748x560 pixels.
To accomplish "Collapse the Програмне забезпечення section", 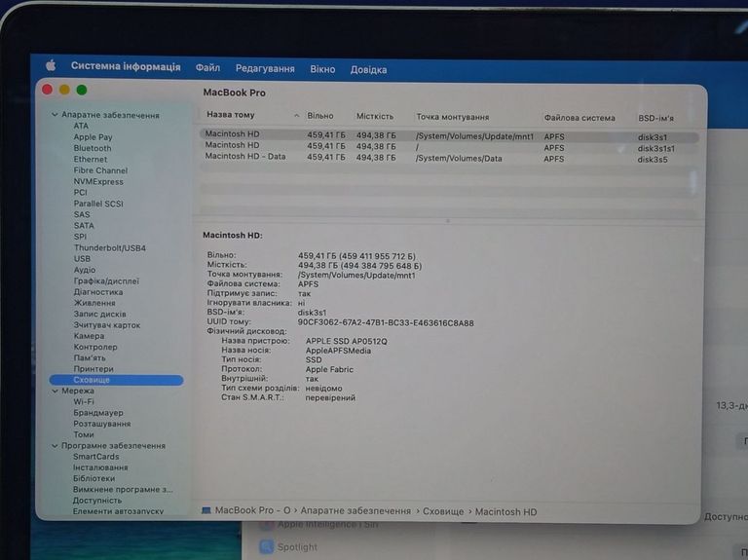I will [x=55, y=446].
